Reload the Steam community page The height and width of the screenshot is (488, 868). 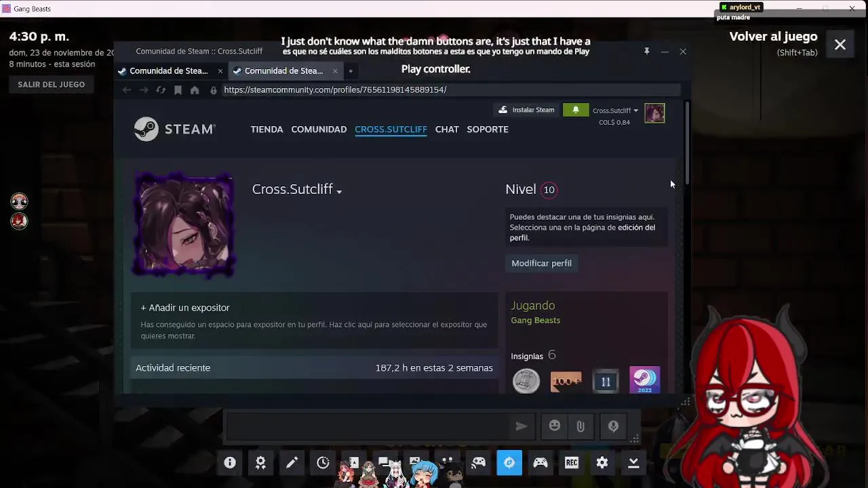tap(161, 89)
